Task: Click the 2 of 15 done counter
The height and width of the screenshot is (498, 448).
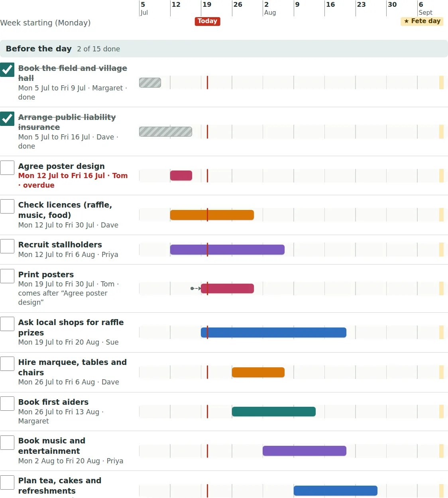Action: pos(98,49)
